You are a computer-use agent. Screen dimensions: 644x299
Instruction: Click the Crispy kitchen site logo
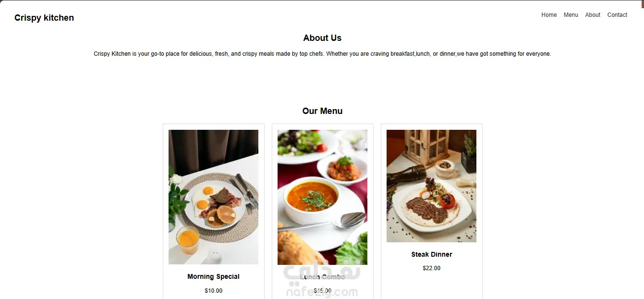coord(44,18)
